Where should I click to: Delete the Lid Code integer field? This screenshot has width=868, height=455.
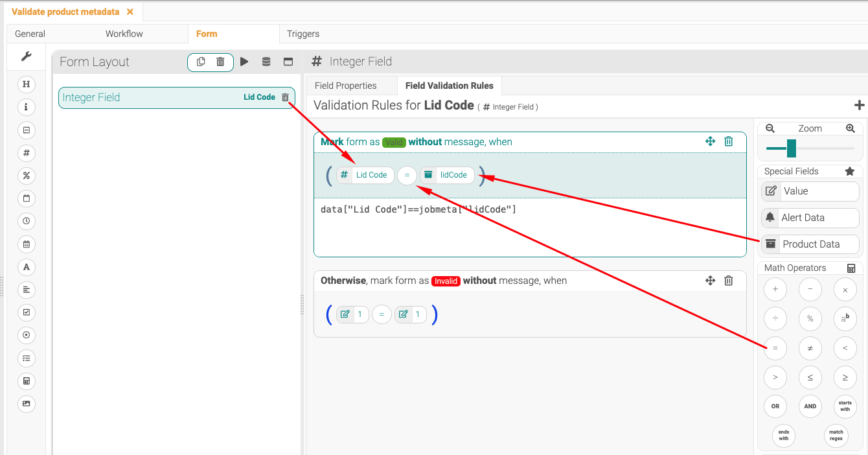[285, 97]
